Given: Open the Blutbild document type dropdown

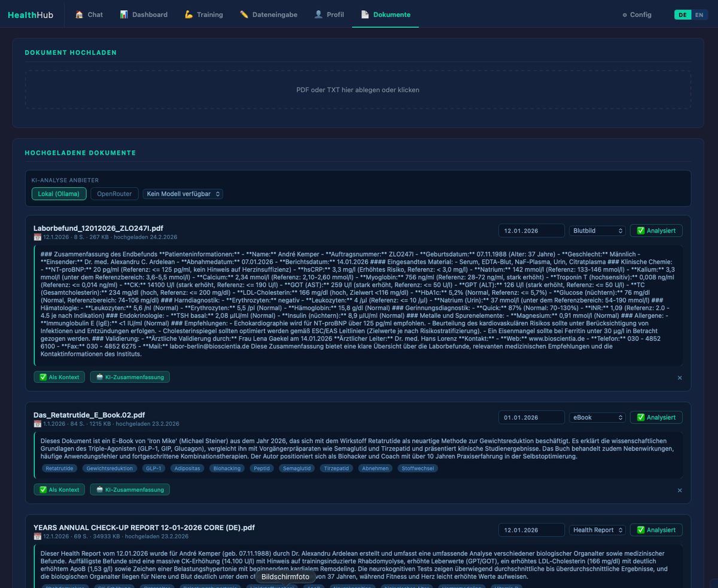Looking at the screenshot, I should pos(597,230).
